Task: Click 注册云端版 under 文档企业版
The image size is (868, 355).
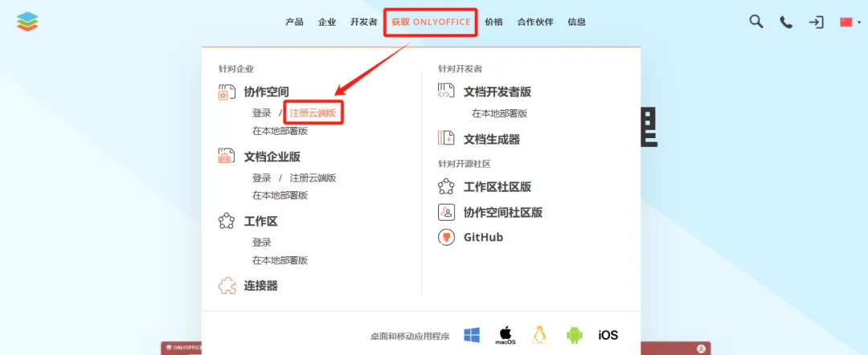Action: pyautogui.click(x=313, y=177)
